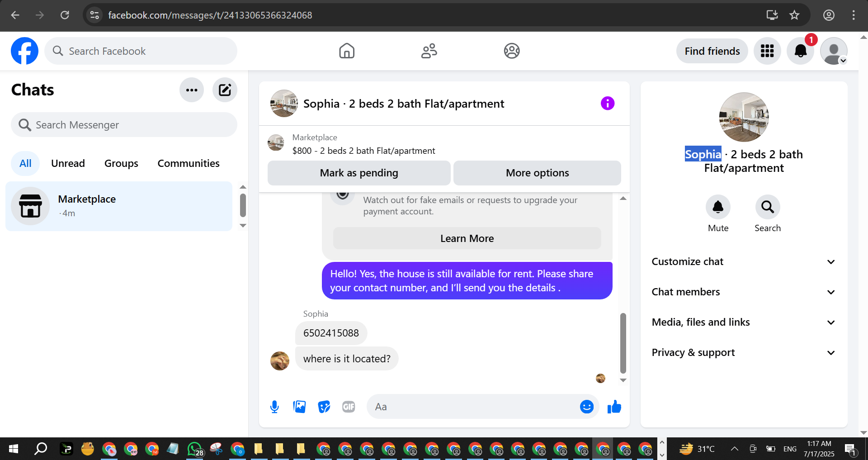Image resolution: width=868 pixels, height=460 pixels.
Task: Click the "where is it located?" message
Action: pyautogui.click(x=347, y=359)
